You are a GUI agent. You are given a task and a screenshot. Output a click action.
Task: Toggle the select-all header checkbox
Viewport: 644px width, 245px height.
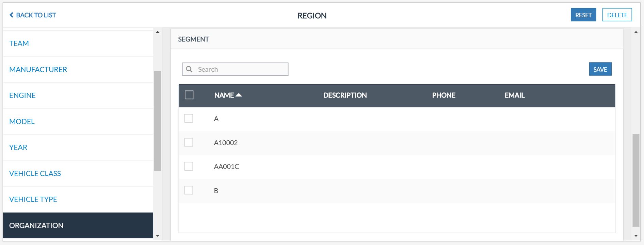point(189,95)
